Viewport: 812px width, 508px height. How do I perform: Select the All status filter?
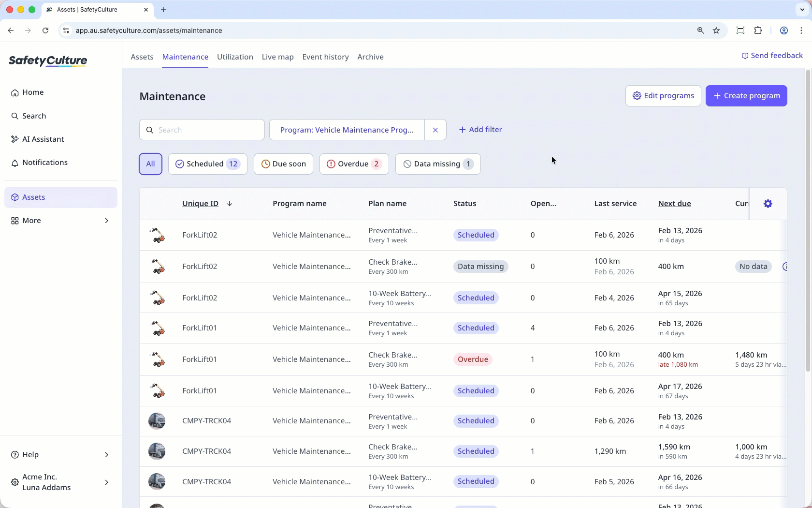tap(151, 164)
